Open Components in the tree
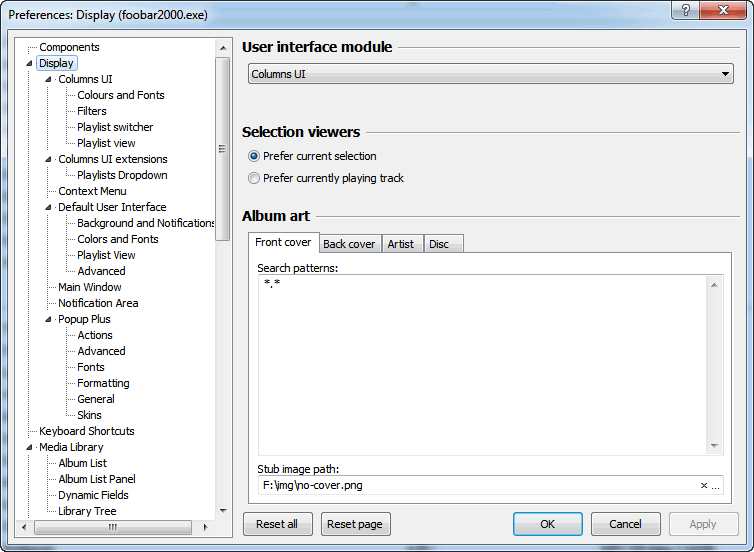Image resolution: width=754 pixels, height=552 pixels. tap(69, 47)
